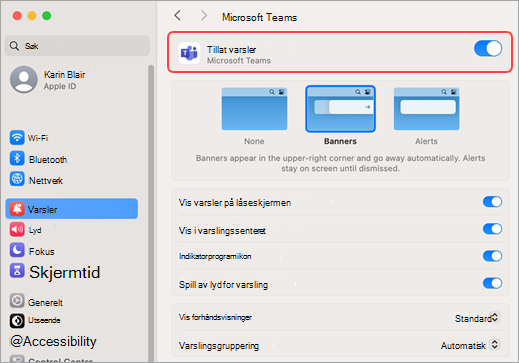The height and width of the screenshot is (363, 519).
Task: Click the Bluetooth icon in sidebar
Action: 17,158
